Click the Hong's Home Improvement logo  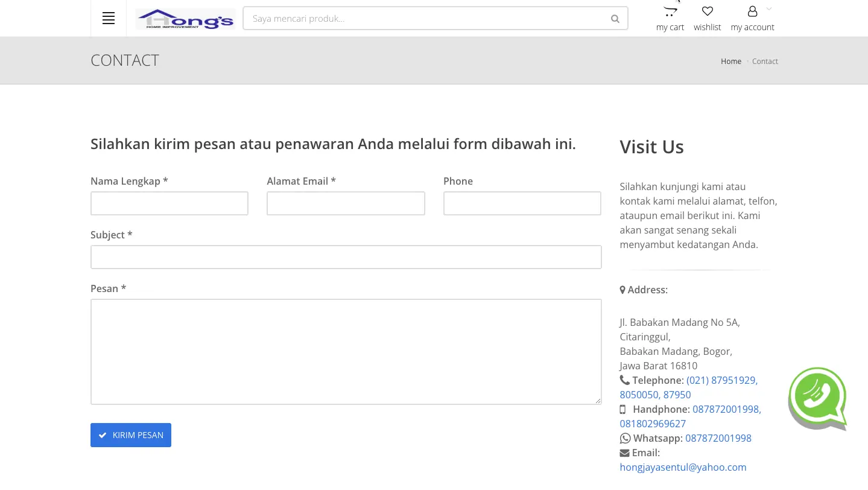click(x=185, y=19)
